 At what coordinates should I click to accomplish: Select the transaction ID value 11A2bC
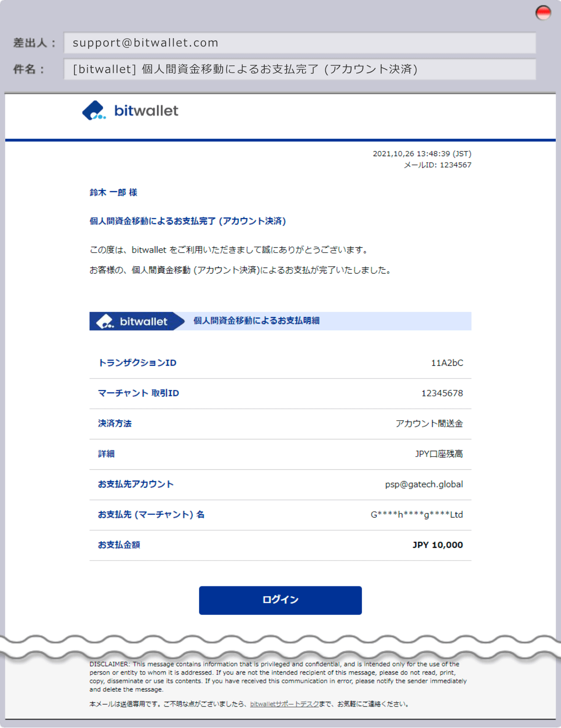click(x=447, y=363)
